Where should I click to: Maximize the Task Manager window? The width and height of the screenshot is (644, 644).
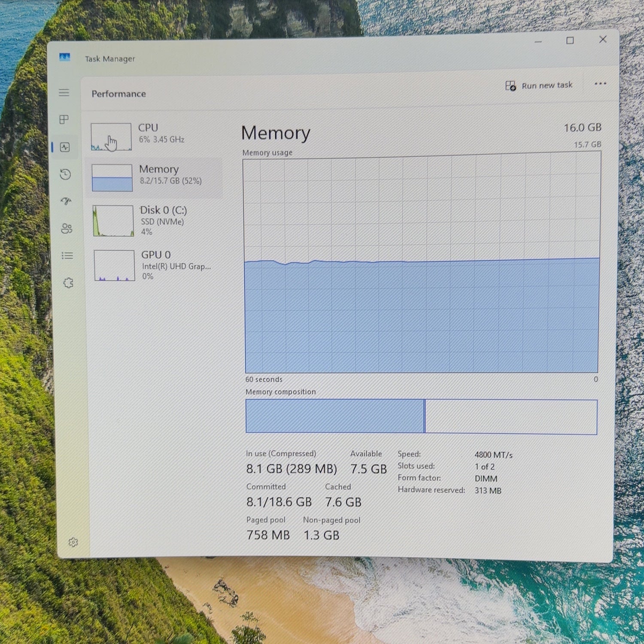pyautogui.click(x=570, y=40)
